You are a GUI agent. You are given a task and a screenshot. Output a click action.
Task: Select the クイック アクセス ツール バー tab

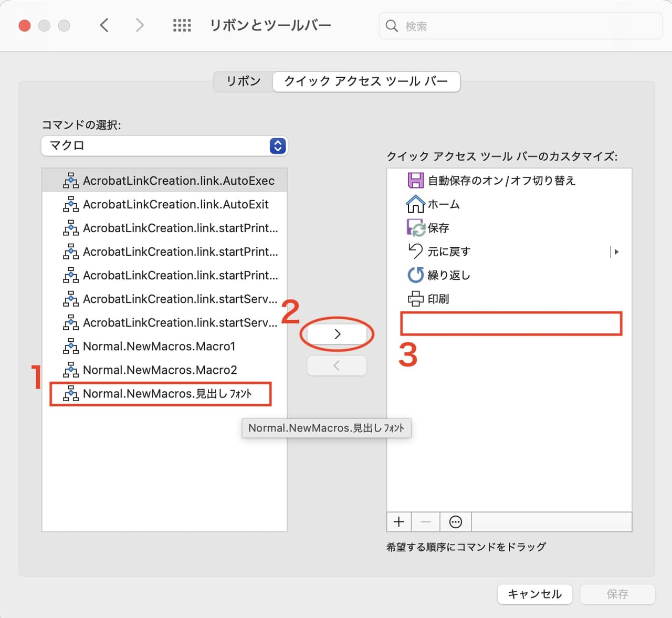(x=366, y=81)
